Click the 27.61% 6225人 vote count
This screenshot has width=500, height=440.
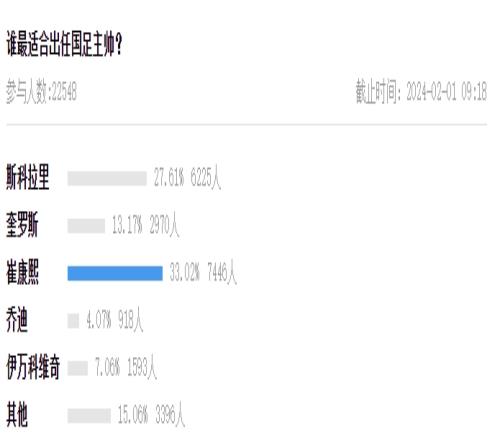click(x=187, y=178)
